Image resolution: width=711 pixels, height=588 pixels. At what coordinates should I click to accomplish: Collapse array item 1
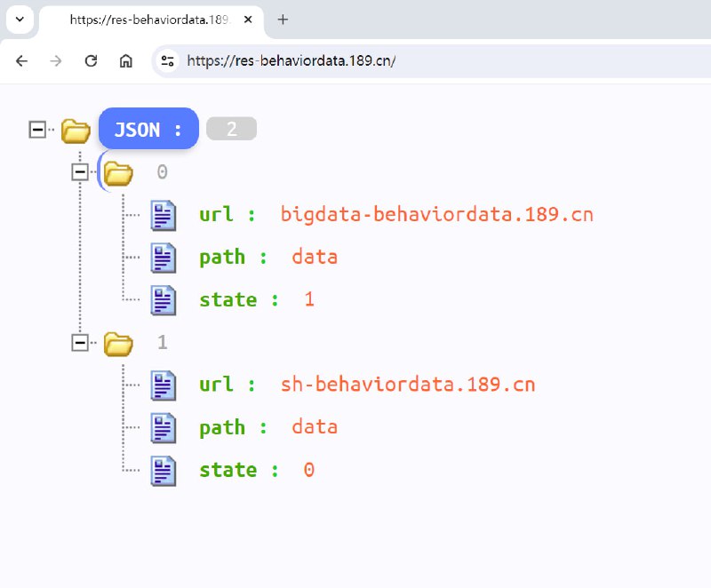click(x=80, y=343)
